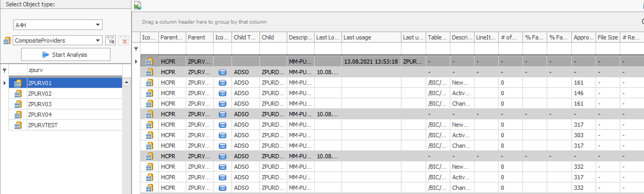The width and height of the screenshot is (644, 194).
Task: Click the object list scroll-up arrow
Action: pyautogui.click(x=126, y=83)
